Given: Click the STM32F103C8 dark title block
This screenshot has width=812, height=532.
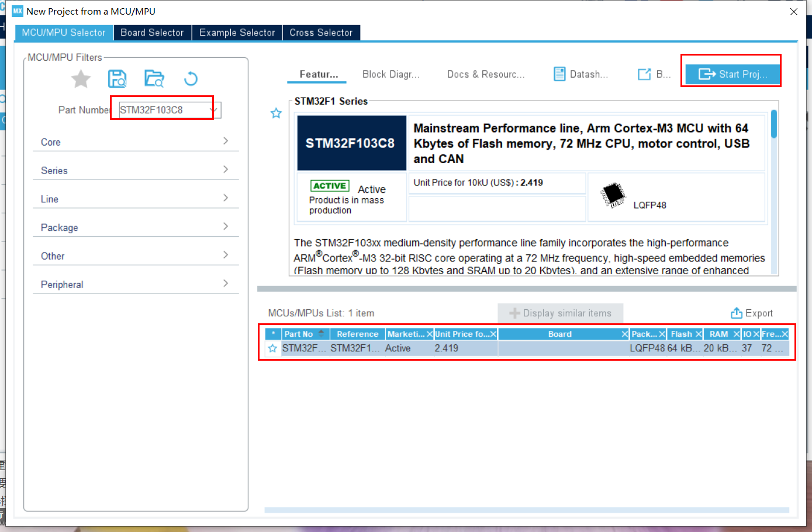Looking at the screenshot, I should pyautogui.click(x=352, y=143).
